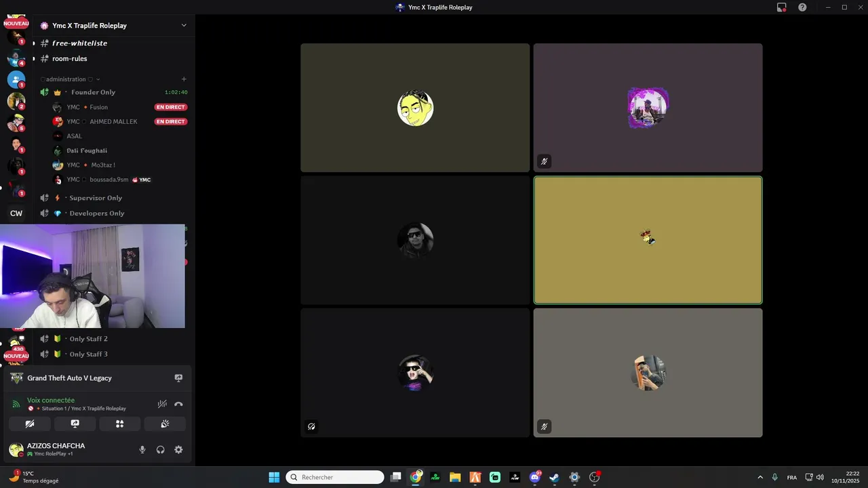
Task: Open the FRA keyboard language switcher
Action: (x=792, y=477)
